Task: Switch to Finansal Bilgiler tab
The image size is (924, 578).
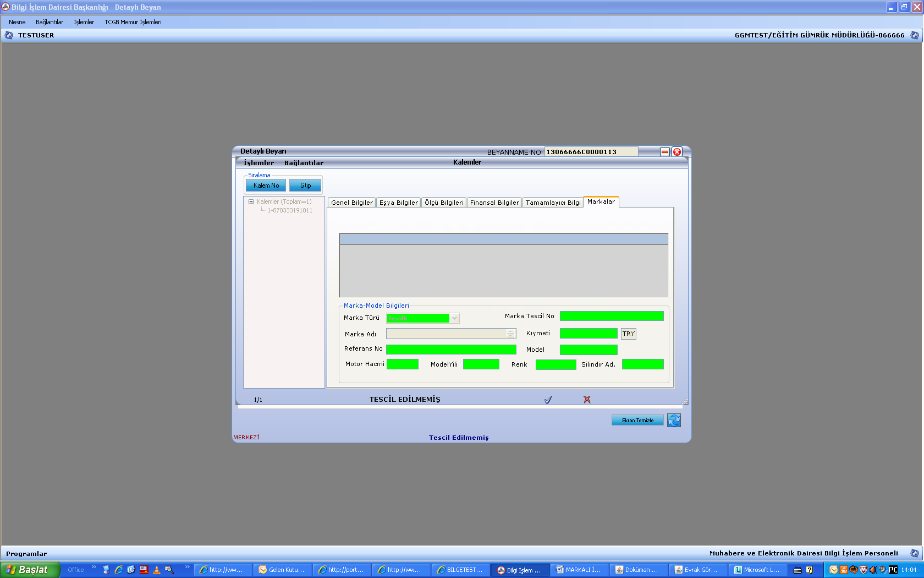Action: click(x=494, y=203)
